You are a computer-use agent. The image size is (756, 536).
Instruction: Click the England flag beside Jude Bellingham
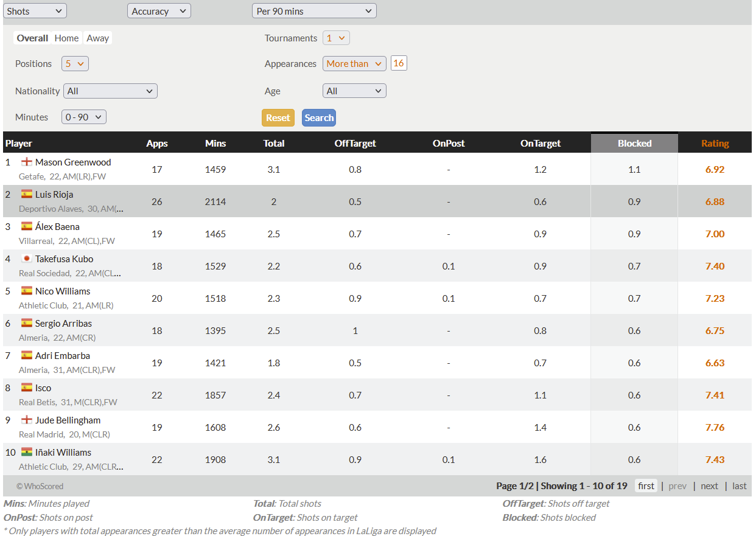click(27, 420)
